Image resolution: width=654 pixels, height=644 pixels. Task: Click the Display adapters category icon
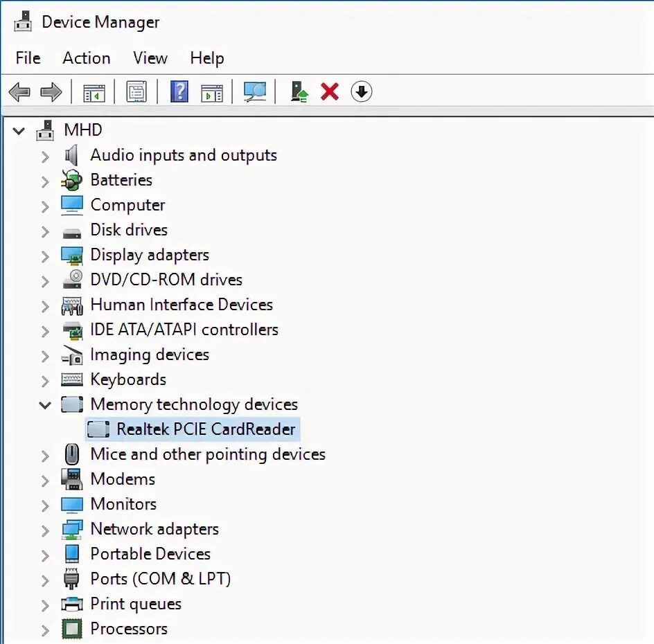72,255
